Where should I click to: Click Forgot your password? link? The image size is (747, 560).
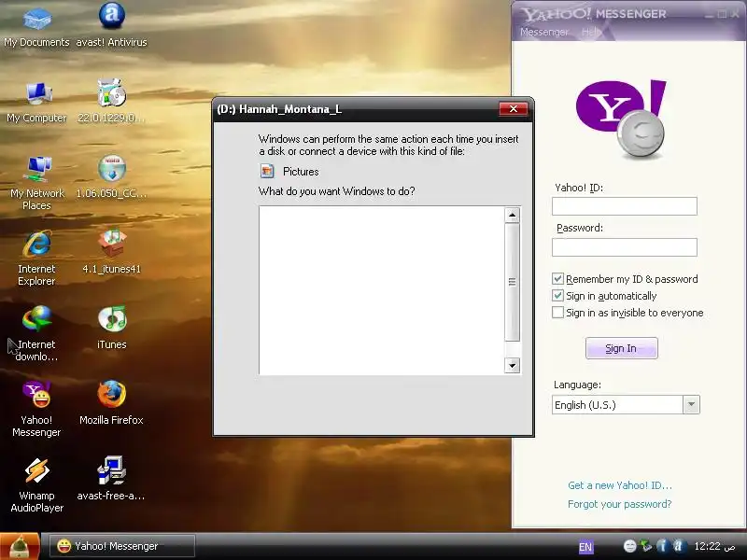click(x=619, y=504)
